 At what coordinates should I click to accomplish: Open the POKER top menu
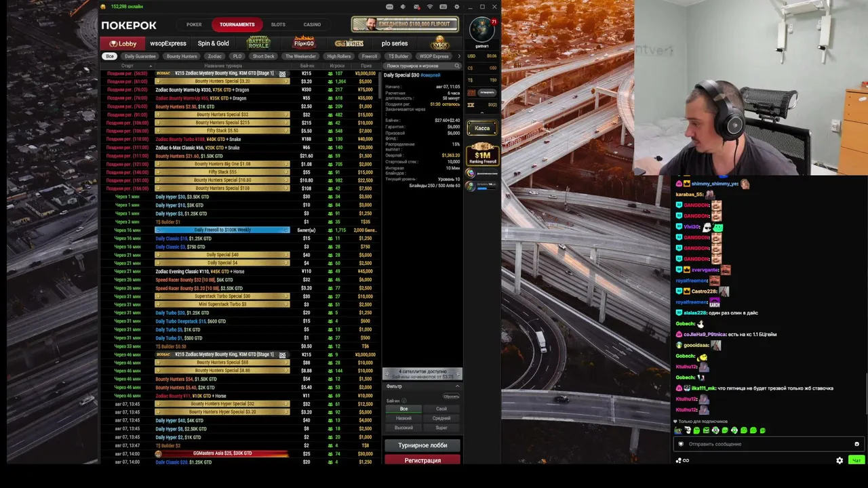pyautogui.click(x=194, y=24)
